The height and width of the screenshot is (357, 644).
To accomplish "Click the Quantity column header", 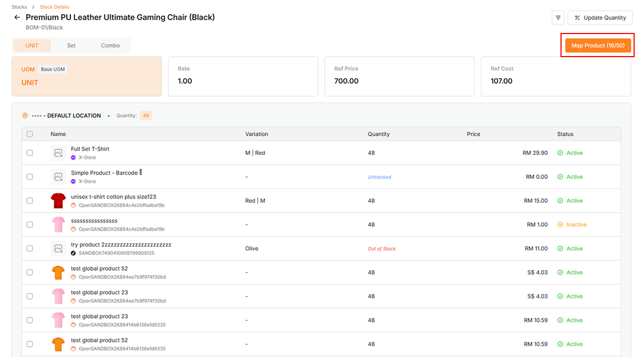I will [x=379, y=134].
